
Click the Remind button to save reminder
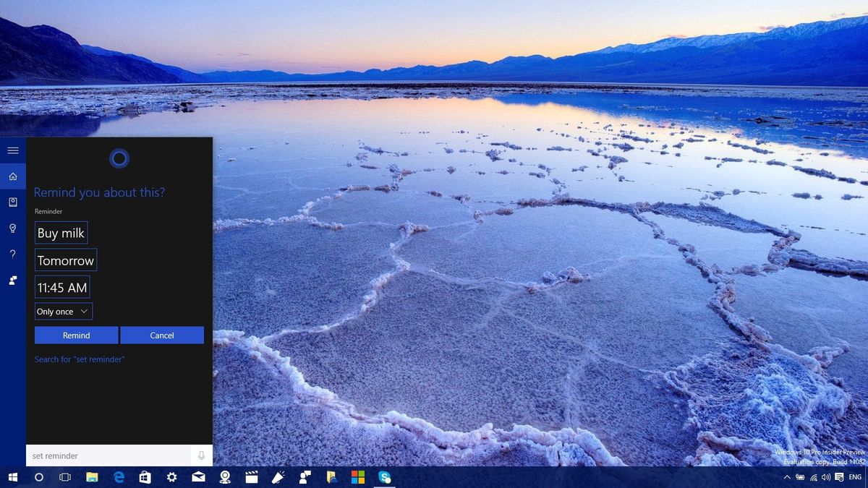tap(76, 335)
